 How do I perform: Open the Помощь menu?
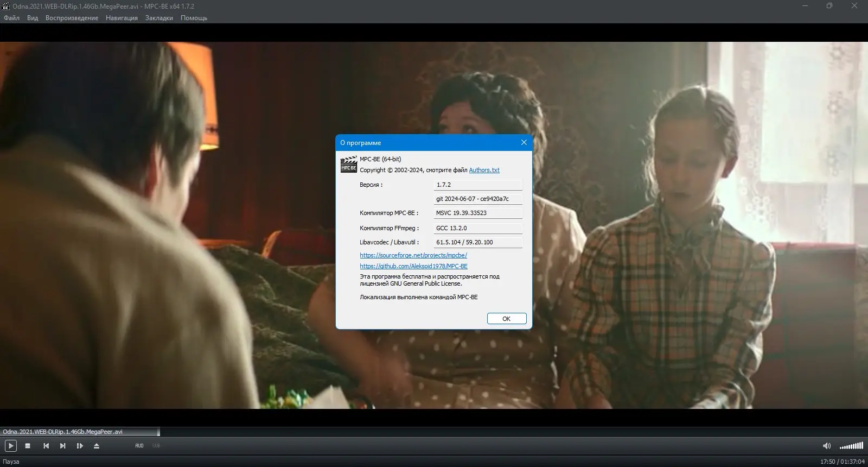pyautogui.click(x=194, y=18)
